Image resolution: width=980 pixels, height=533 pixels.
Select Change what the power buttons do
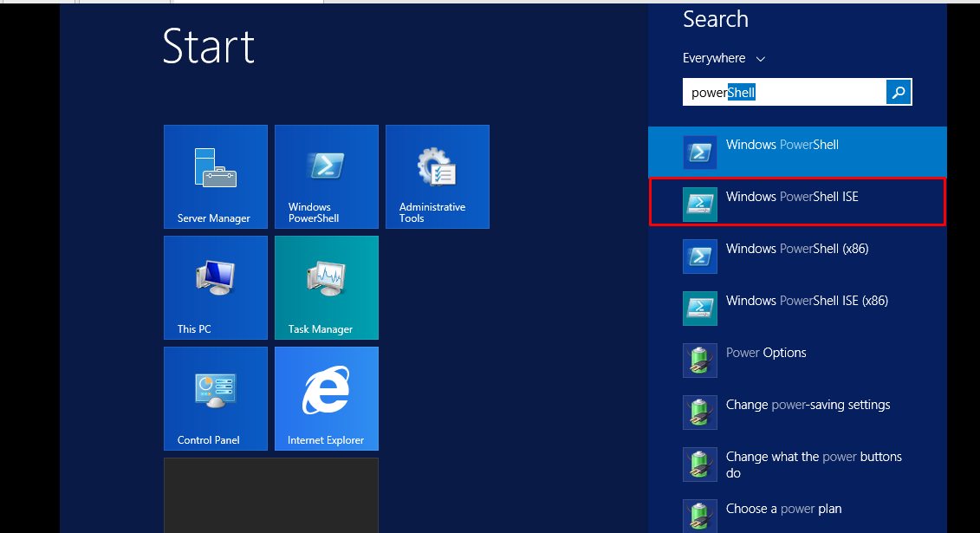point(811,465)
